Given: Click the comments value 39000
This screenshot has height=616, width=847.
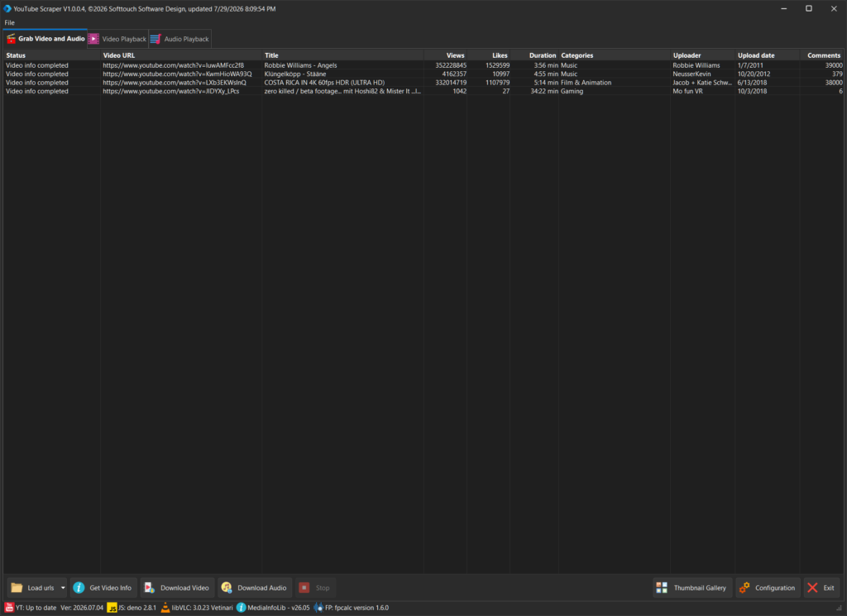Looking at the screenshot, I should tap(834, 65).
